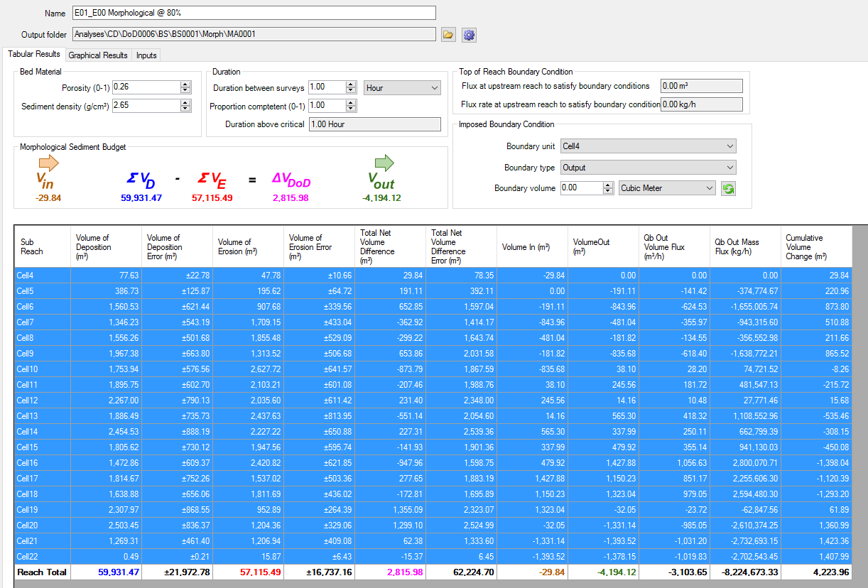868x588 pixels.
Task: Open the output folder browse icon
Action: click(x=447, y=34)
